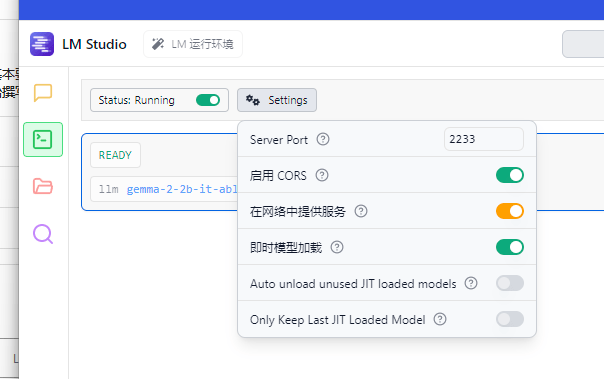The width and height of the screenshot is (604, 379).
Task: Toggle 即时模型加载 switch
Action: (x=510, y=247)
